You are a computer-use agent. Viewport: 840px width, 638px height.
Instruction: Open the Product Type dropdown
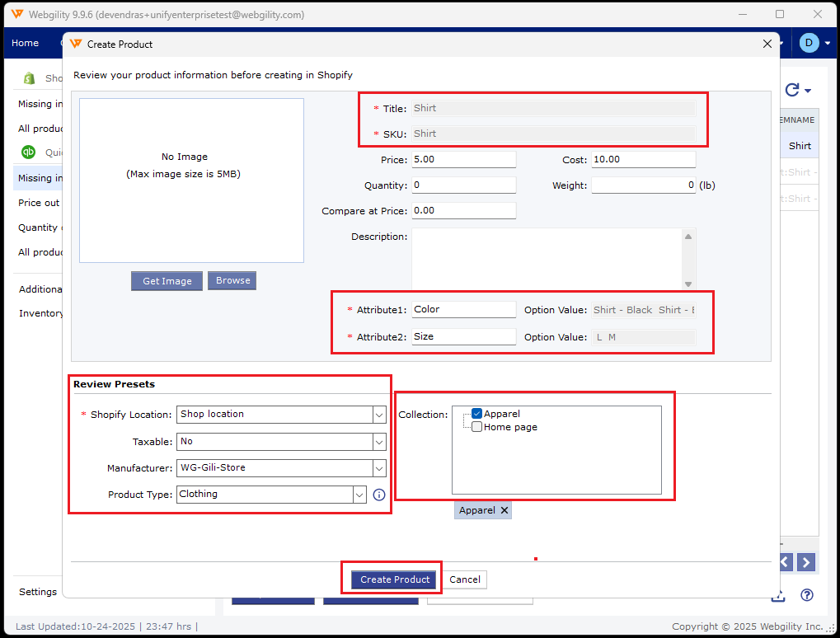point(359,495)
